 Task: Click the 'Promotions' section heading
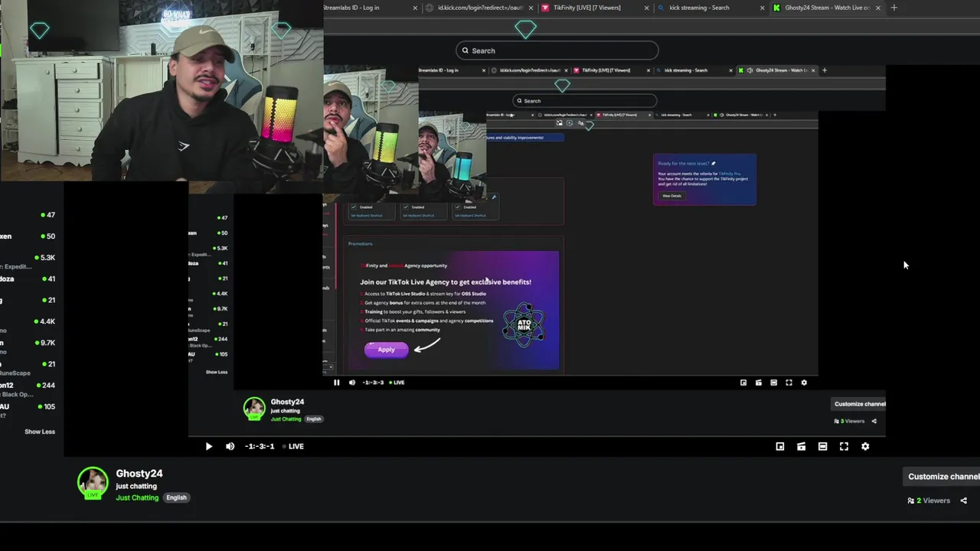[x=361, y=243]
